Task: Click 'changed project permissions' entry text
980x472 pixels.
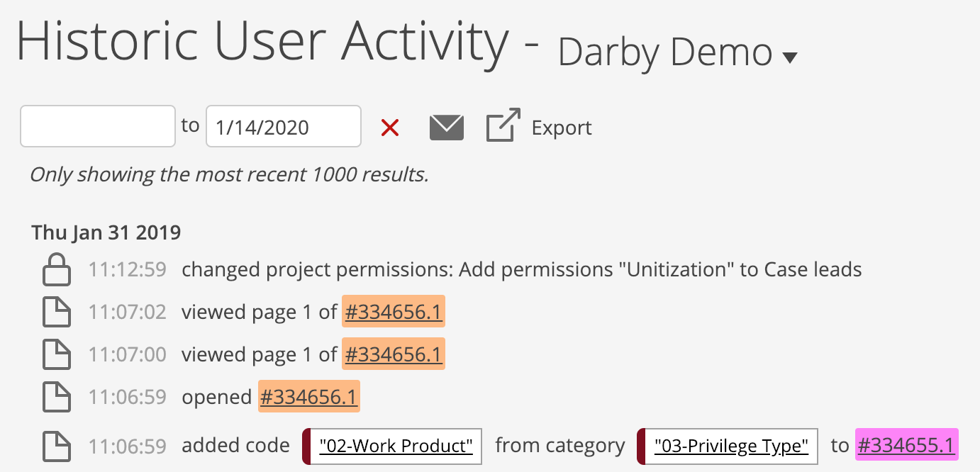Action: pyautogui.click(x=522, y=269)
